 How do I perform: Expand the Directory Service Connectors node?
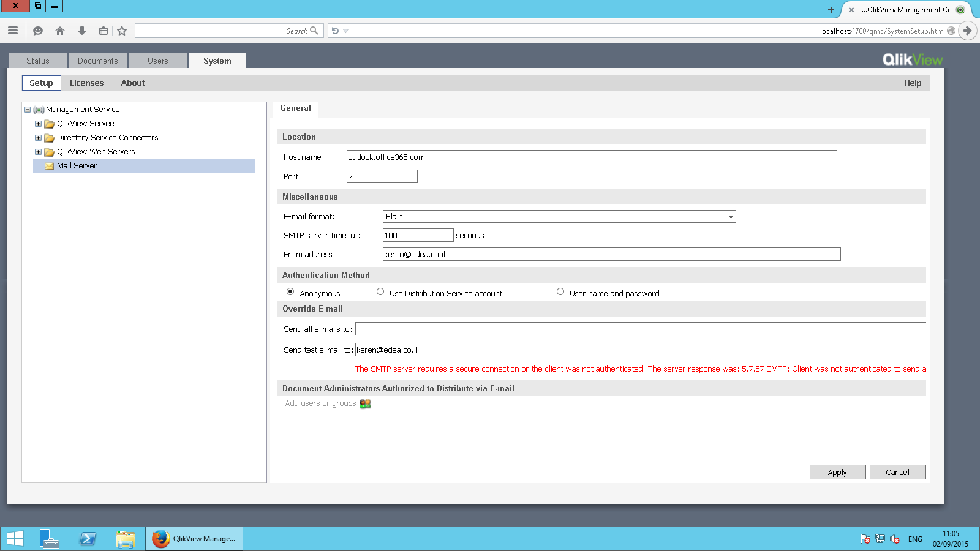point(38,138)
